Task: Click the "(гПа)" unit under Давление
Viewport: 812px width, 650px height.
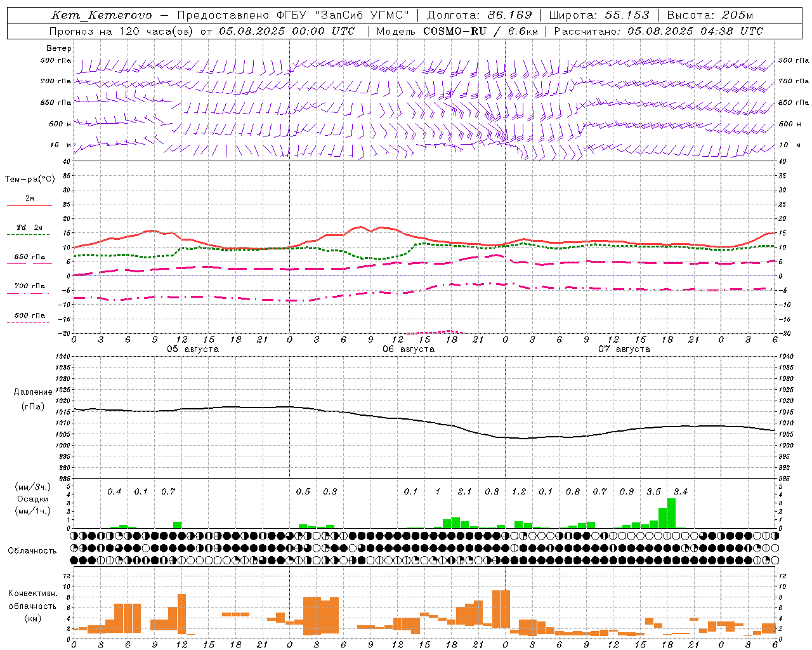Action: tap(32, 406)
